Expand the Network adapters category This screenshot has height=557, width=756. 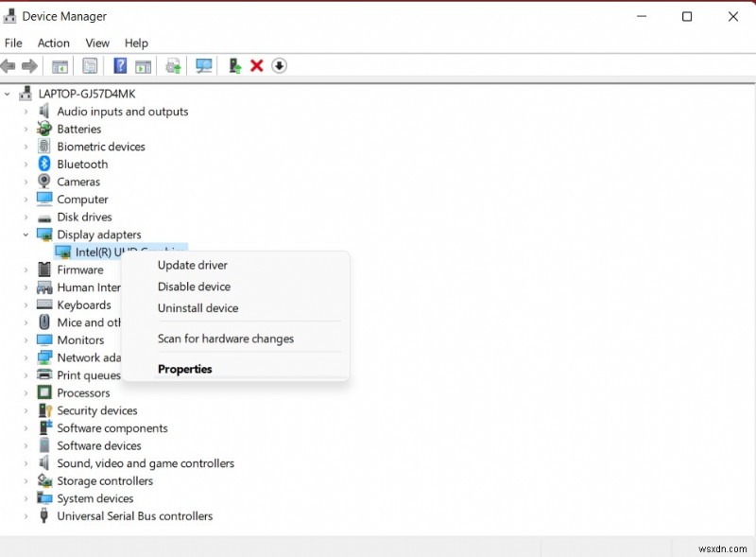24,357
